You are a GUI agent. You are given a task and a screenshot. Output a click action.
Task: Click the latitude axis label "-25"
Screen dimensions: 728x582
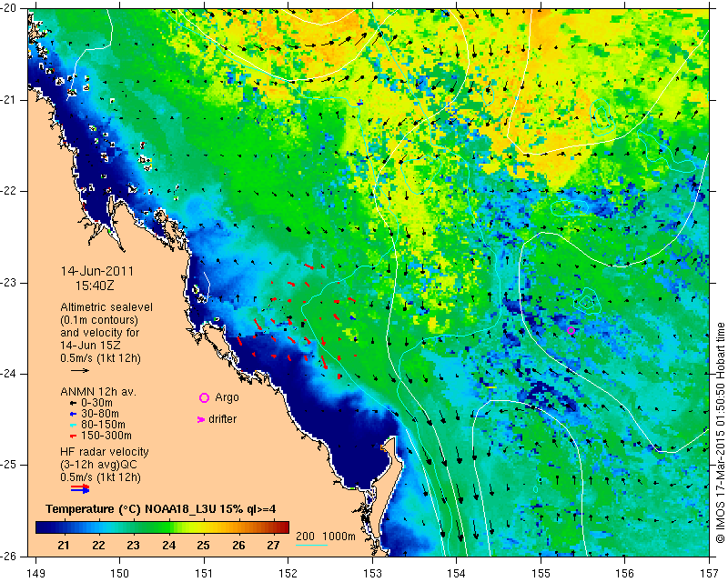tap(10, 465)
